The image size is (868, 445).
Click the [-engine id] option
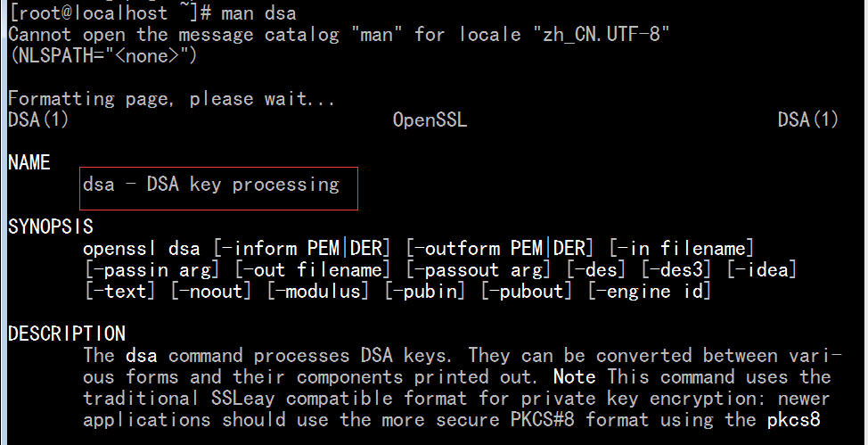click(650, 292)
